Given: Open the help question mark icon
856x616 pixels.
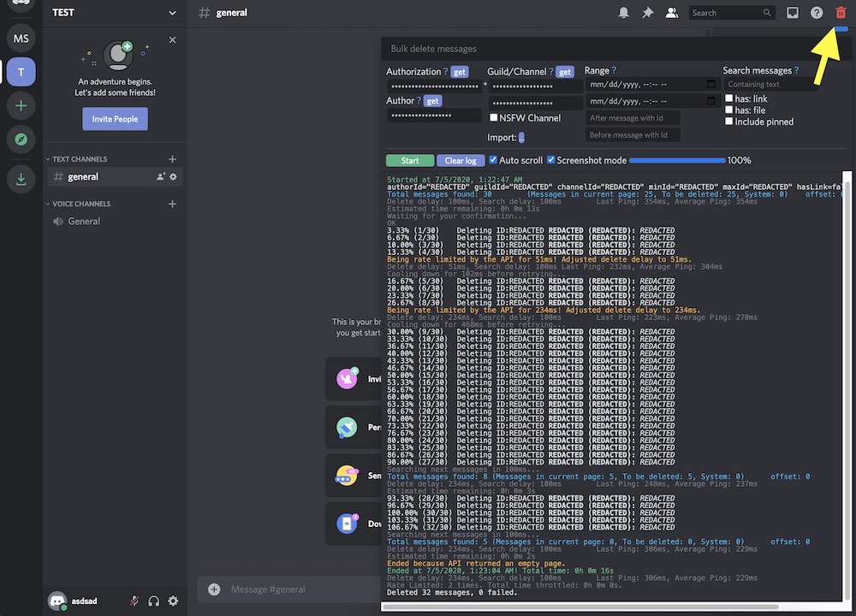Looking at the screenshot, I should [817, 13].
